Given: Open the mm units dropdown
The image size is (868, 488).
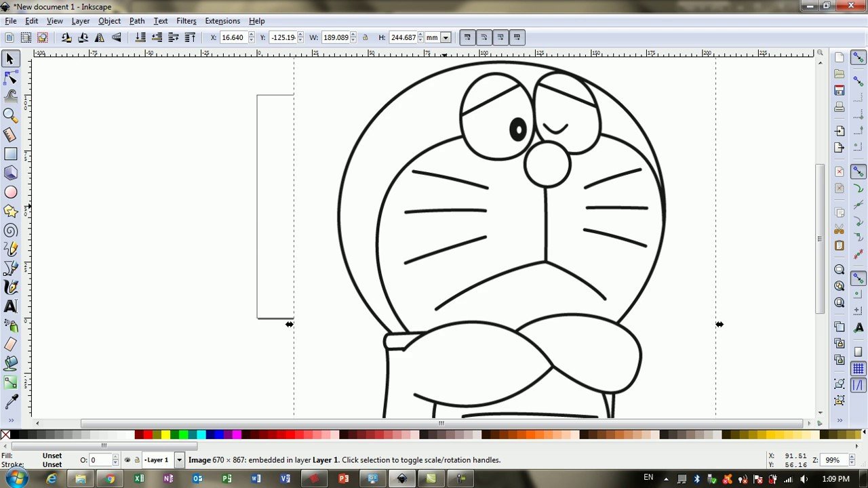Looking at the screenshot, I should [x=446, y=38].
